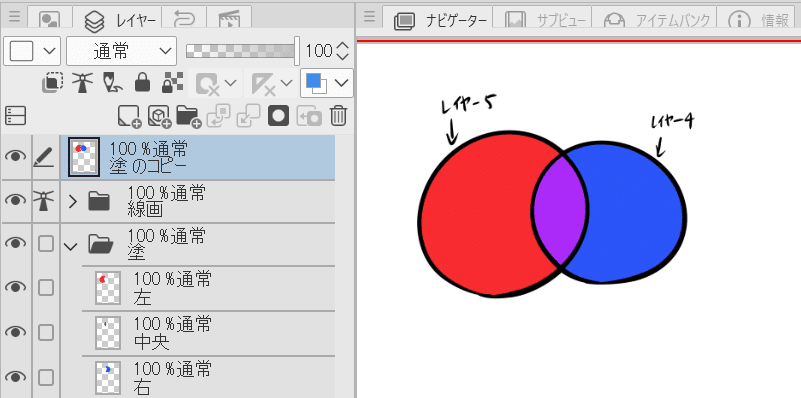Click the open 塗 folder icon
Viewport: 801px width, 398px height.
[101, 244]
